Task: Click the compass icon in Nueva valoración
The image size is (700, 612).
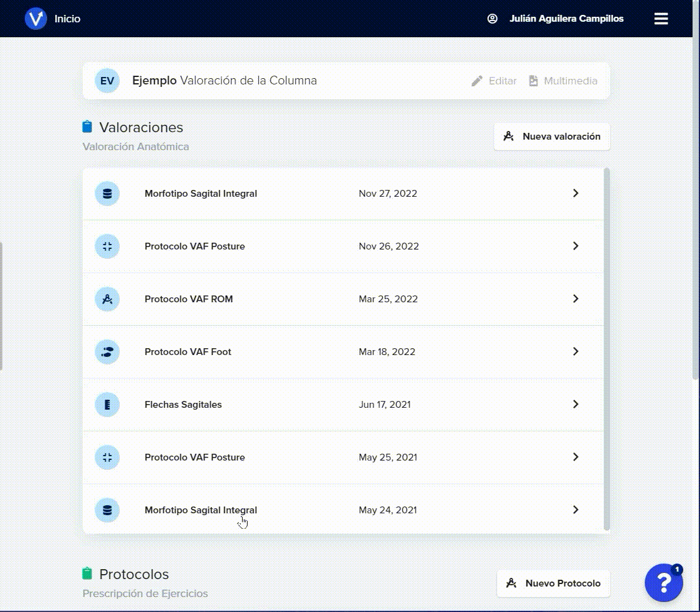Action: pos(508,137)
